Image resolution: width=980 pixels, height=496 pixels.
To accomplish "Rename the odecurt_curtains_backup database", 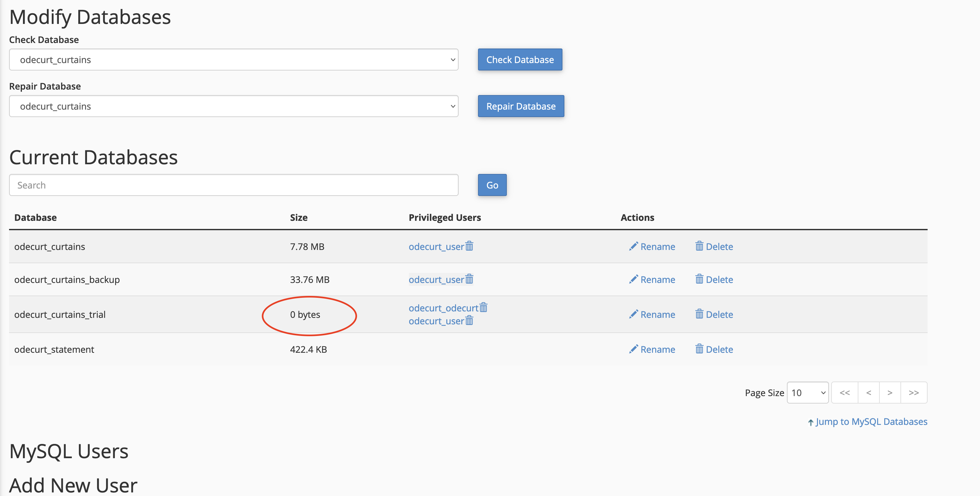I will point(652,280).
